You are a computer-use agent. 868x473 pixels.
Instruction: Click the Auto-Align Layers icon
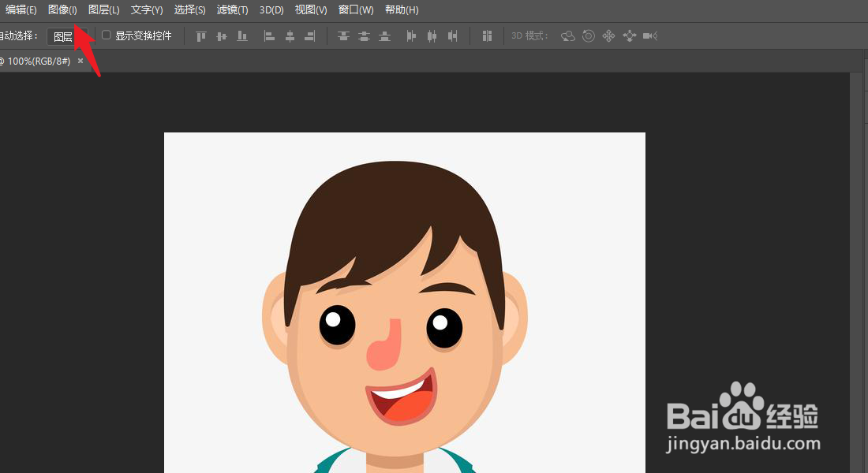(487, 36)
